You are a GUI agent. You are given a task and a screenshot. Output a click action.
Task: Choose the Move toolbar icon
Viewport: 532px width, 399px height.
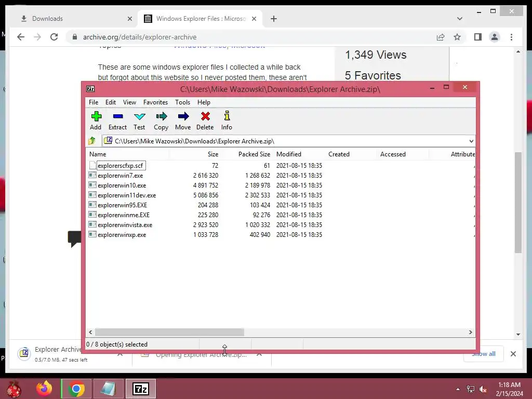click(x=183, y=121)
